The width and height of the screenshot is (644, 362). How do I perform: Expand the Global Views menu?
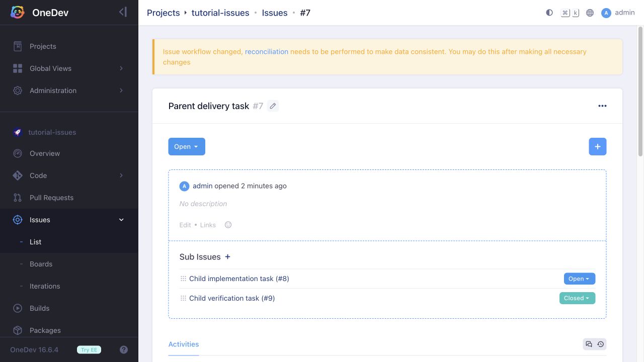click(x=69, y=68)
